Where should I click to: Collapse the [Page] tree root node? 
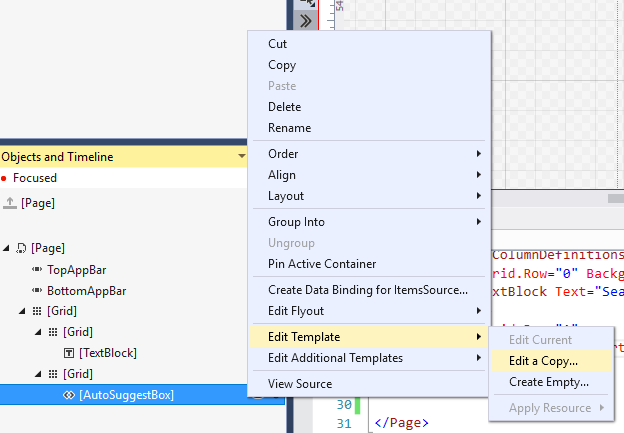pos(6,248)
